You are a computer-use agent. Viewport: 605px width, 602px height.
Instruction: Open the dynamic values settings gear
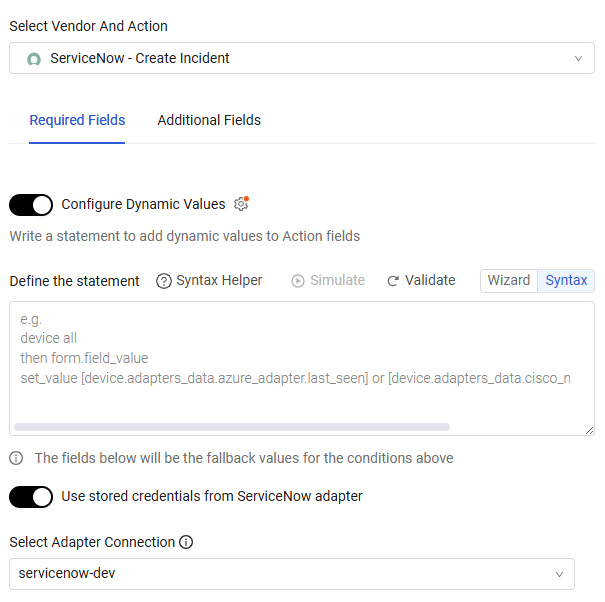(x=240, y=204)
